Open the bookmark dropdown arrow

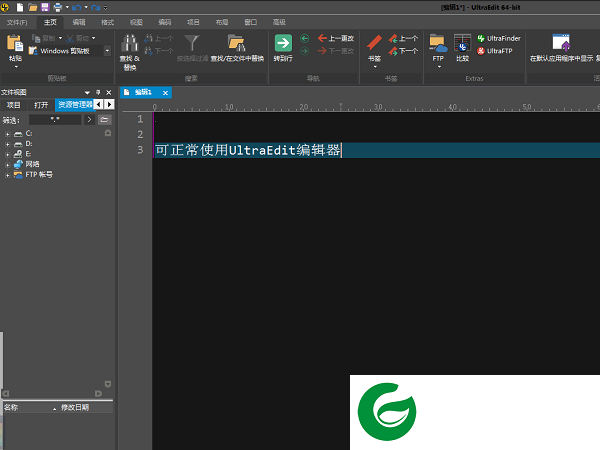click(375, 67)
